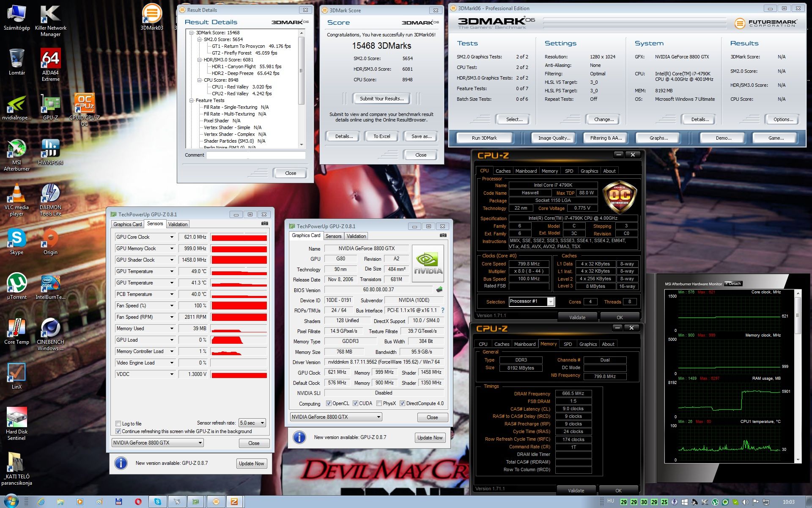This screenshot has width=812, height=508.
Task: Collapse the SM2.0 Score tree node
Action: pyautogui.click(x=200, y=39)
